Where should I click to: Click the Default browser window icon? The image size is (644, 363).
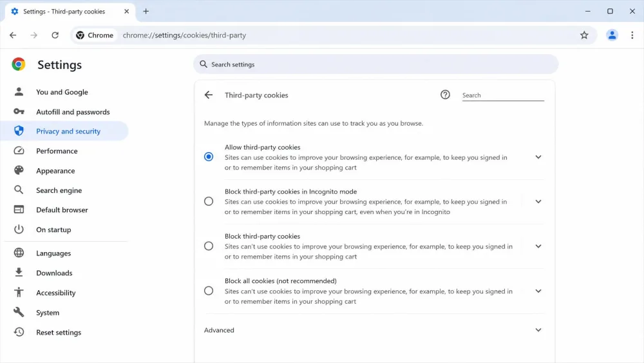19,210
